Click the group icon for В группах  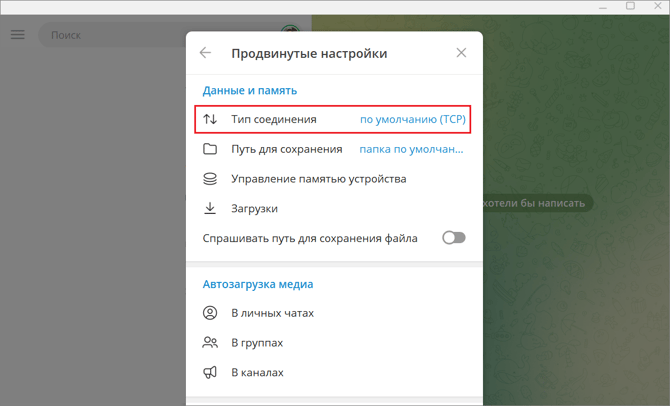pos(210,343)
